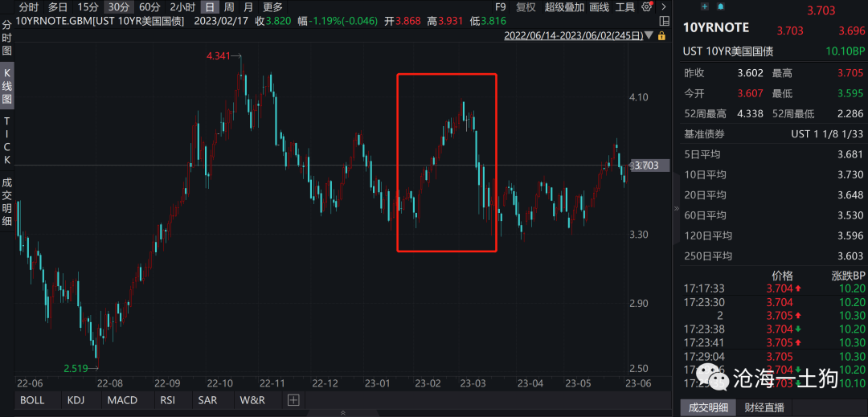
Task: Set price alert bell icon
Action: pyautogui.click(x=720, y=6)
